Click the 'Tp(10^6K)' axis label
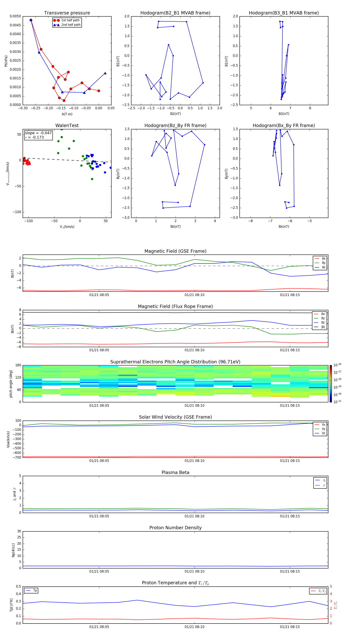351x644 pixels. click(x=12, y=605)
